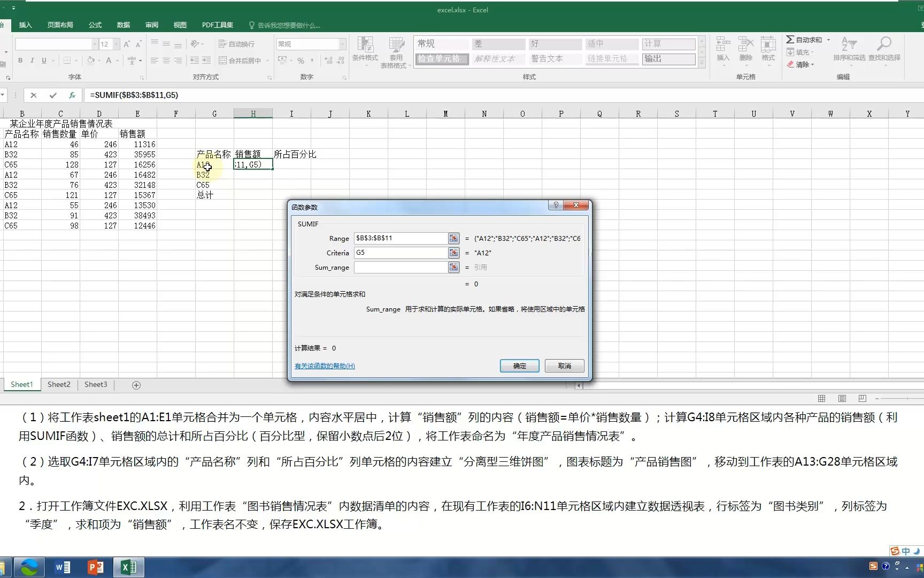Click into the Criteria input field
Image resolution: width=924 pixels, height=578 pixels.
pyautogui.click(x=401, y=253)
